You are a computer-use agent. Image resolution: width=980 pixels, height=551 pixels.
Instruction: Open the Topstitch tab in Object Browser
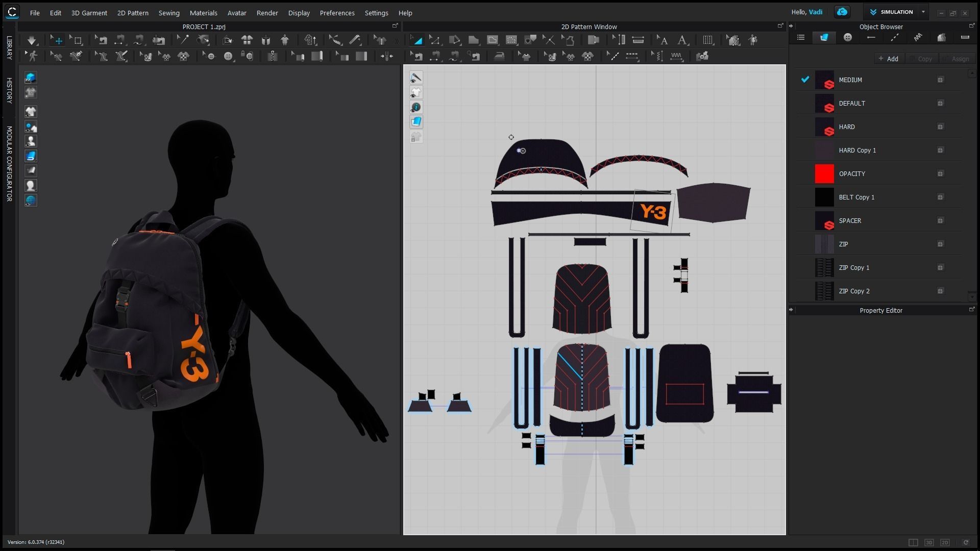895,38
